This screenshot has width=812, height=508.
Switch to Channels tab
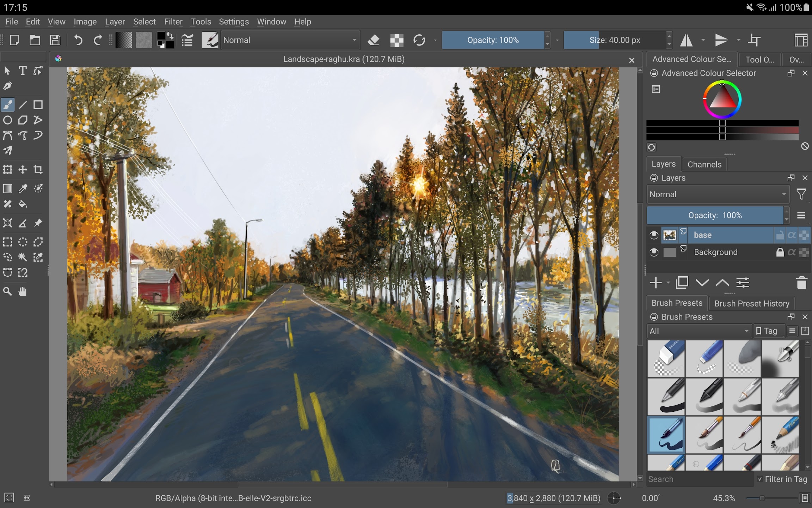click(705, 164)
